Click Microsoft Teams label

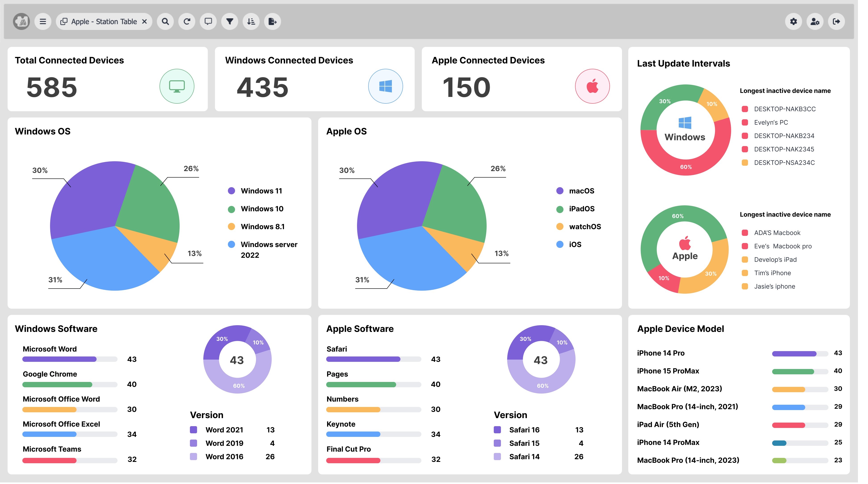[52, 450]
